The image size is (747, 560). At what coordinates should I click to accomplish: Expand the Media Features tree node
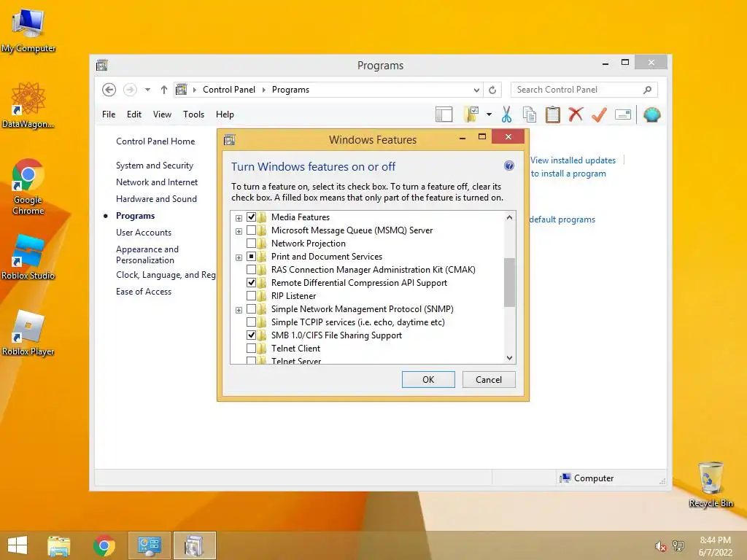[239, 218]
